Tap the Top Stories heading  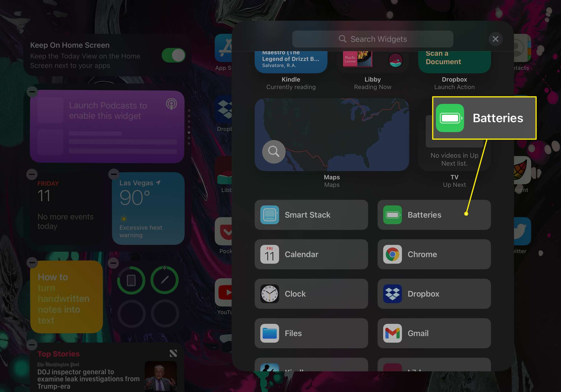point(59,354)
